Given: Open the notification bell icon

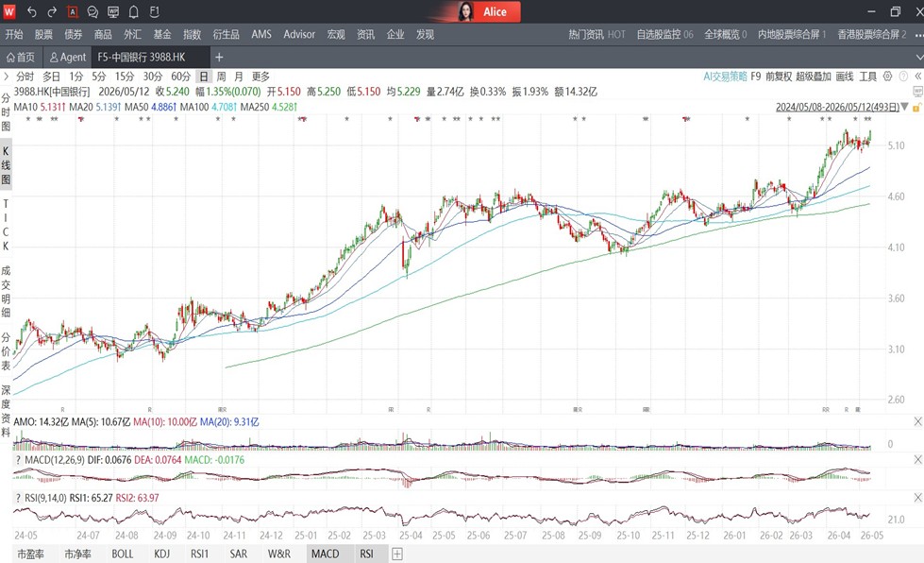Looking at the screenshot, I should [134, 11].
